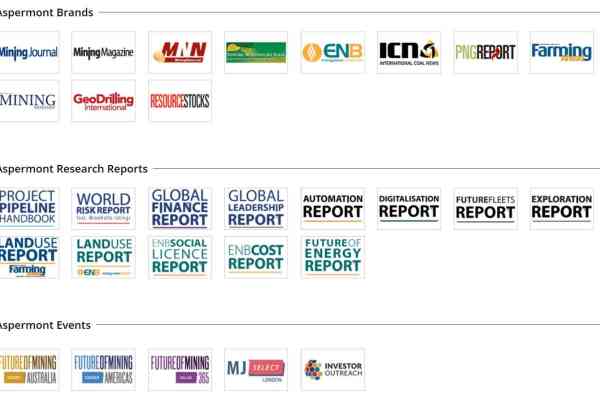Click the orange ENB brand logo
This screenshot has height=400, width=600.
click(333, 52)
